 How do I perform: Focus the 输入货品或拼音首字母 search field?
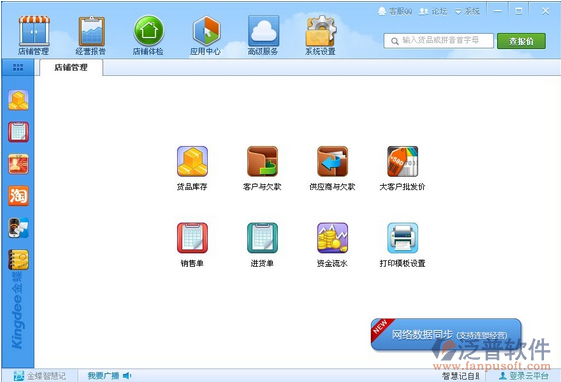click(438, 41)
